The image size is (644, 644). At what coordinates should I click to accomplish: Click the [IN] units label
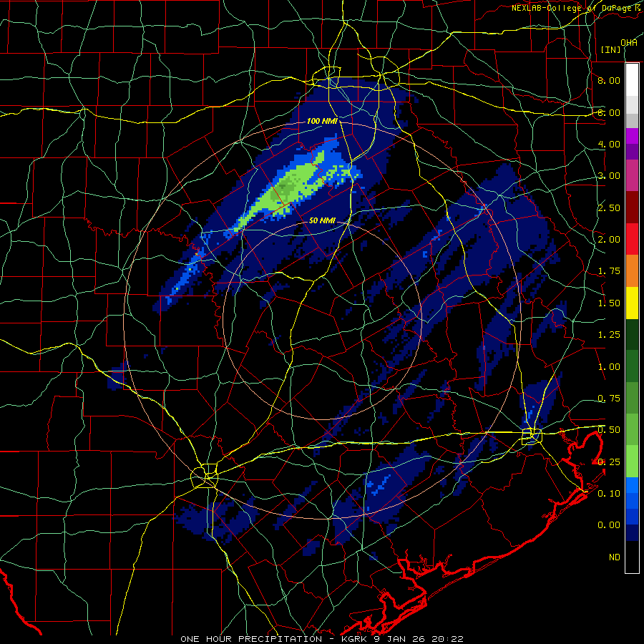[611, 49]
